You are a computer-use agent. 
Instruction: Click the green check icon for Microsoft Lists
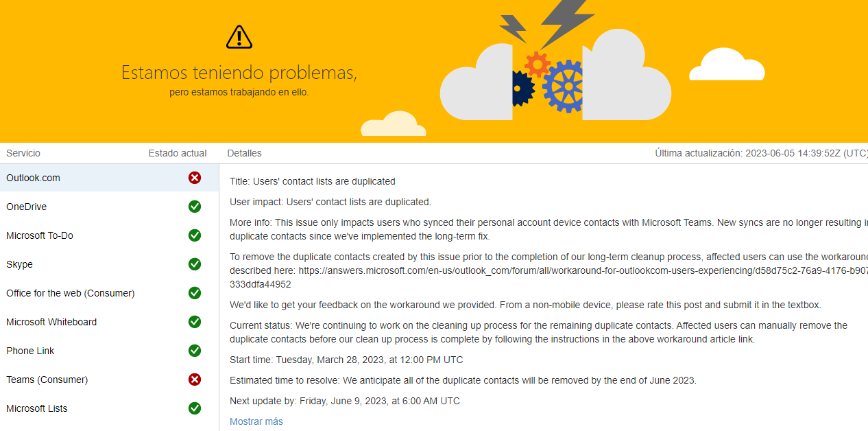pos(195,408)
